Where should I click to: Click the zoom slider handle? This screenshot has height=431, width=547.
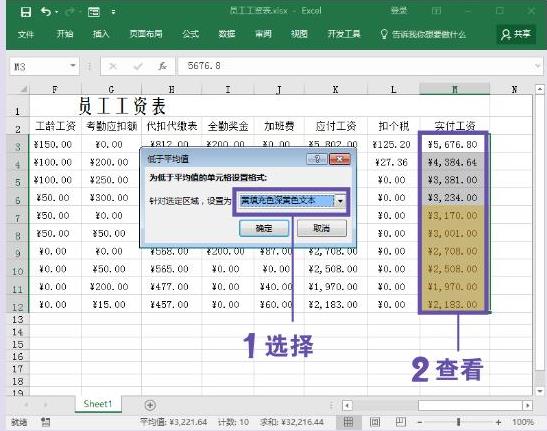pyautogui.click(x=458, y=422)
